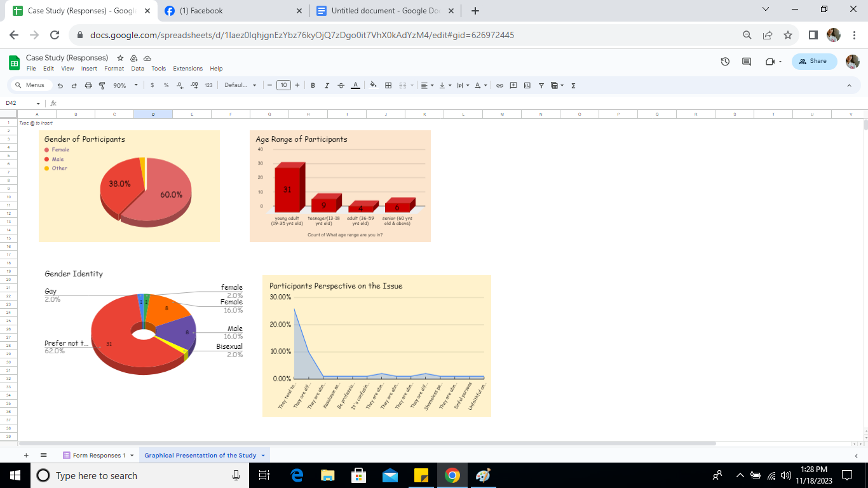Select the Age Range of Participants chart

340,186
